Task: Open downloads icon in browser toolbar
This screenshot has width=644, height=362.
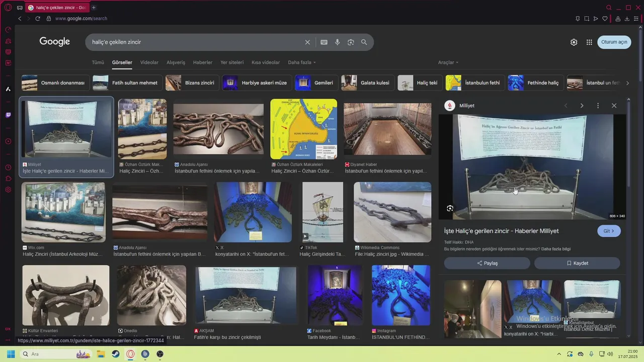Action: [627, 19]
